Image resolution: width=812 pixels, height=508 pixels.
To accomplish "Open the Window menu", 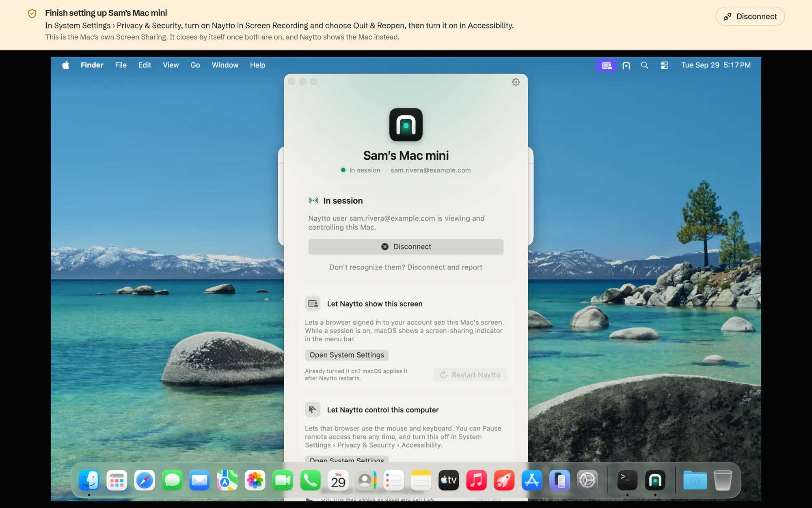I will tap(225, 65).
